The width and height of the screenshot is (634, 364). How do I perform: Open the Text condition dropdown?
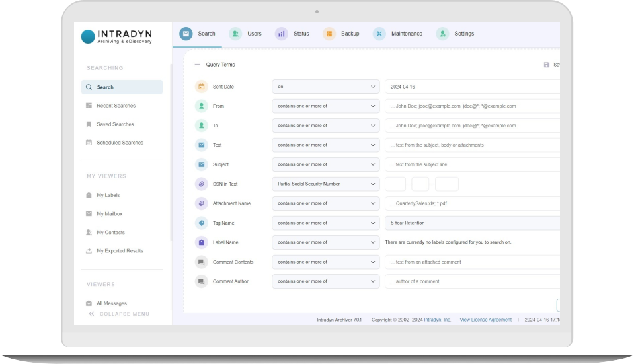(x=326, y=145)
